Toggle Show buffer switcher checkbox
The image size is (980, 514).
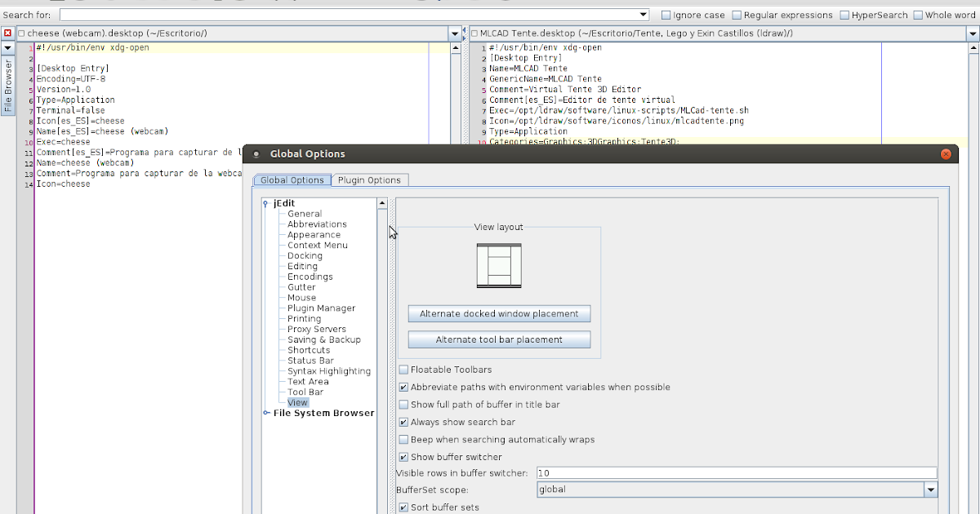(450, 457)
